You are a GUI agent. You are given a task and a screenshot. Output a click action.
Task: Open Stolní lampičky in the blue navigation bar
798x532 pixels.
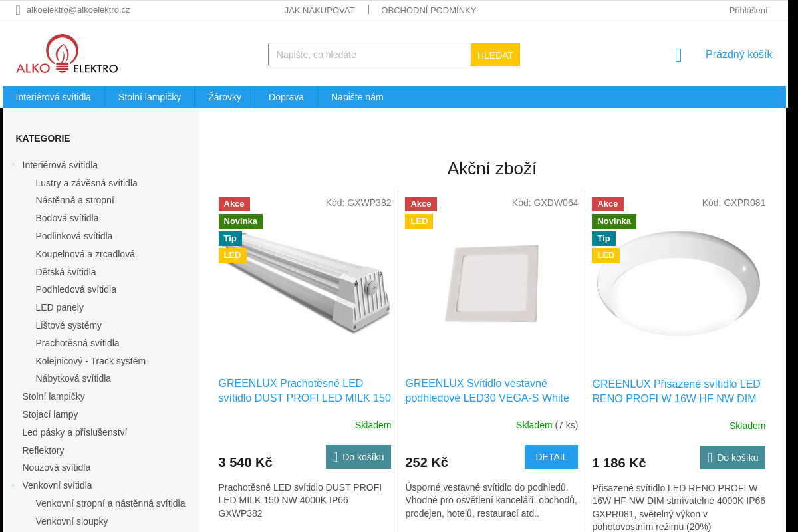(x=150, y=97)
